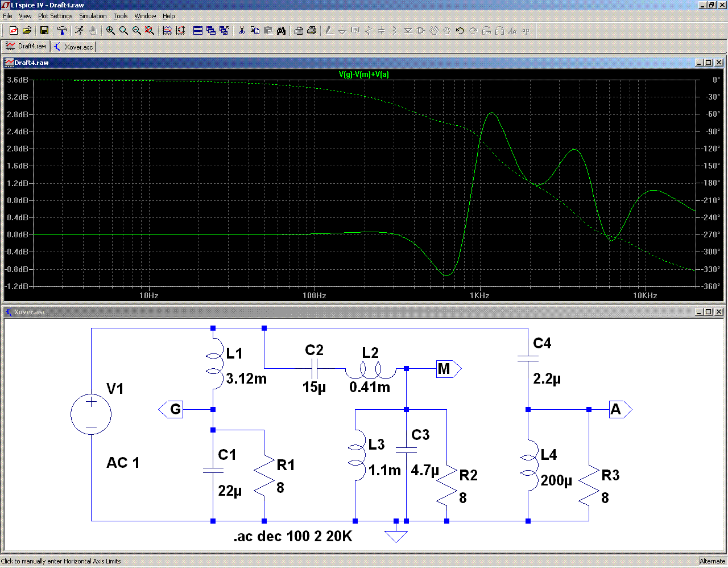Click the Cut scissors icon
Viewport: 728px width, 568px height.
pos(242,31)
